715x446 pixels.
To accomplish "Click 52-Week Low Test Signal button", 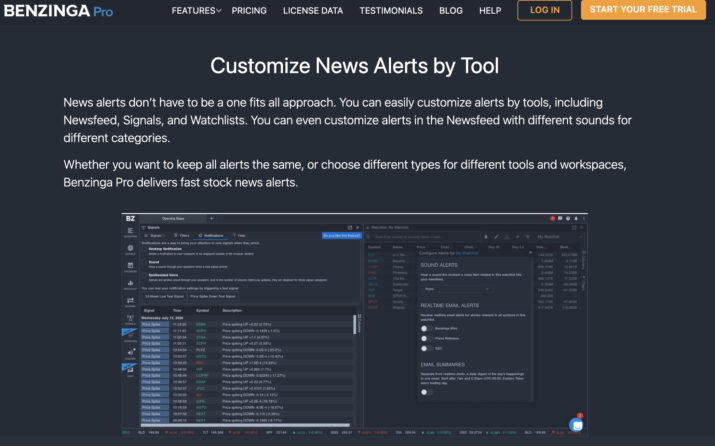I will [x=164, y=296].
